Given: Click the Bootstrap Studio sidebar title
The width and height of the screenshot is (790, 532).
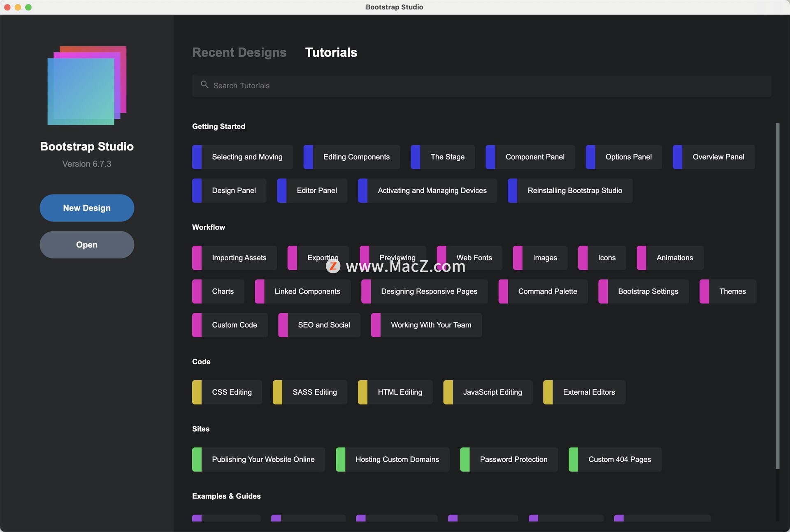Looking at the screenshot, I should tap(87, 146).
